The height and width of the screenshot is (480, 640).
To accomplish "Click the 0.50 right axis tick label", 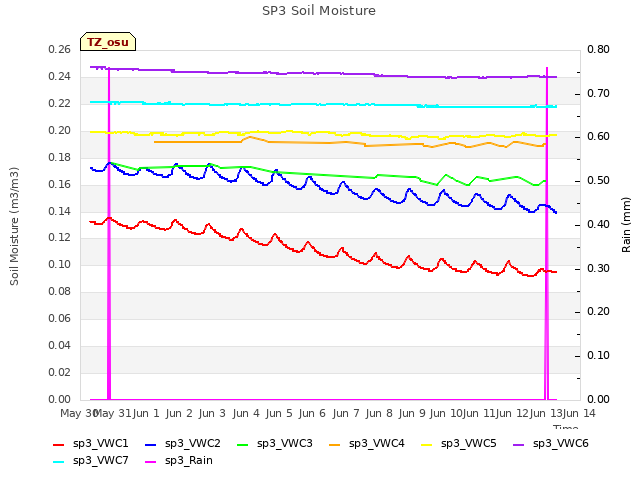I will coord(598,180).
